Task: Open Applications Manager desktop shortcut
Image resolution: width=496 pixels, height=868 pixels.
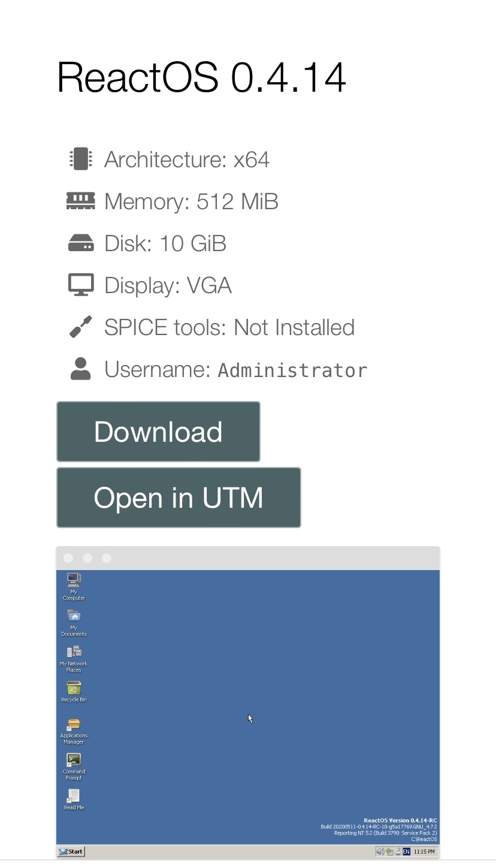Action: click(x=74, y=731)
